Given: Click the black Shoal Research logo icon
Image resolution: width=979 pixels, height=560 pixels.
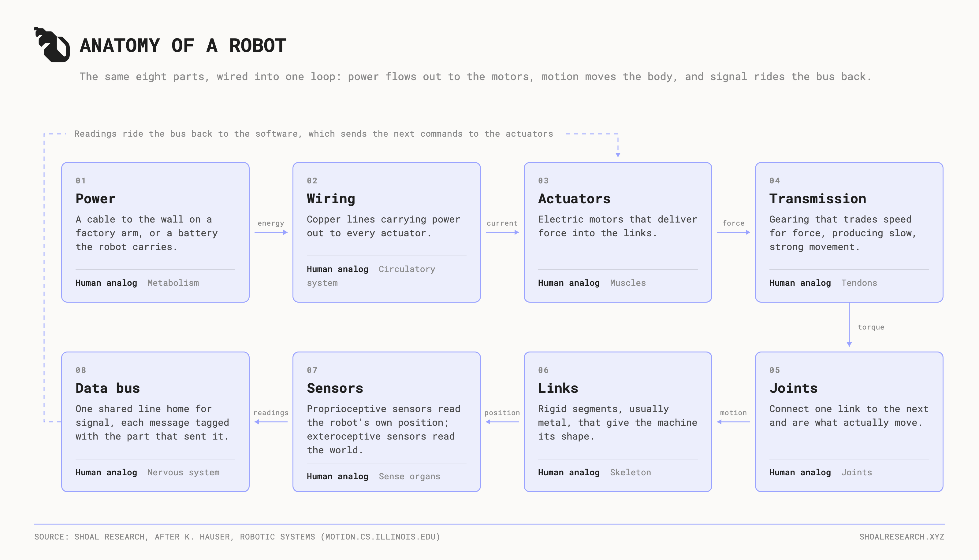Looking at the screenshot, I should (x=52, y=45).
